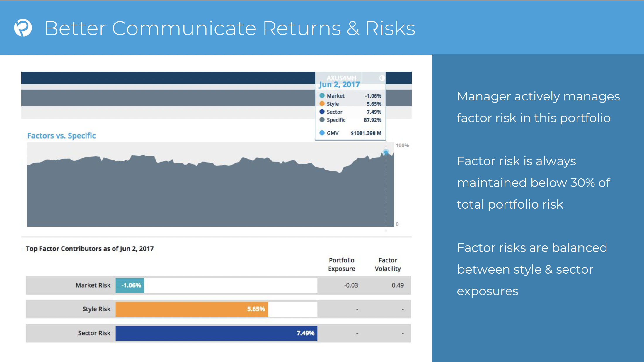Image resolution: width=644 pixels, height=362 pixels.
Task: Click the Factors vs. Specific chart title
Action: pos(62,136)
